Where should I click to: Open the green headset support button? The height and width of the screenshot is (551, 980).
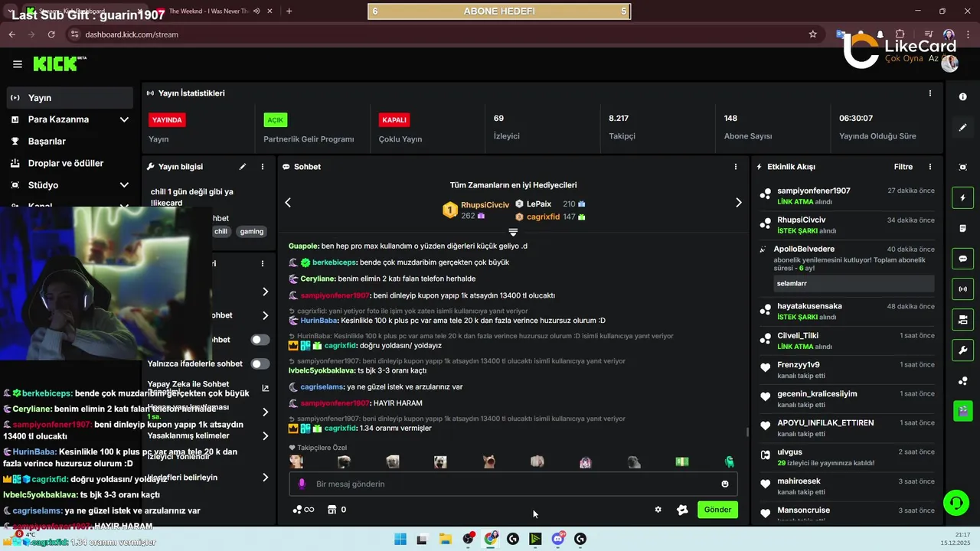[x=955, y=503]
